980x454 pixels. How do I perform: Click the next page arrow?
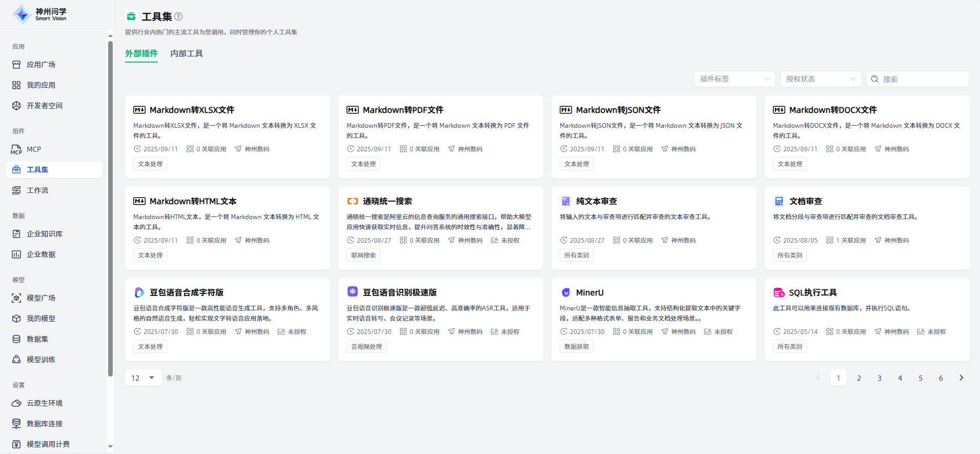961,378
